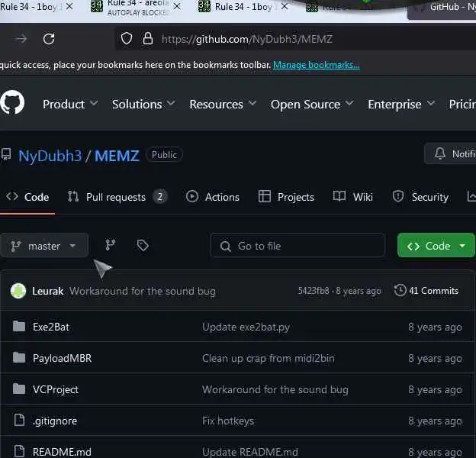Click the PayloadMBR folder icon
This screenshot has height=458, width=476.
coord(19,358)
